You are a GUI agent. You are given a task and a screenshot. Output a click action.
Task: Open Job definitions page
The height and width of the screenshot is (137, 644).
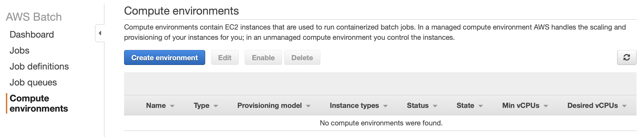[39, 67]
